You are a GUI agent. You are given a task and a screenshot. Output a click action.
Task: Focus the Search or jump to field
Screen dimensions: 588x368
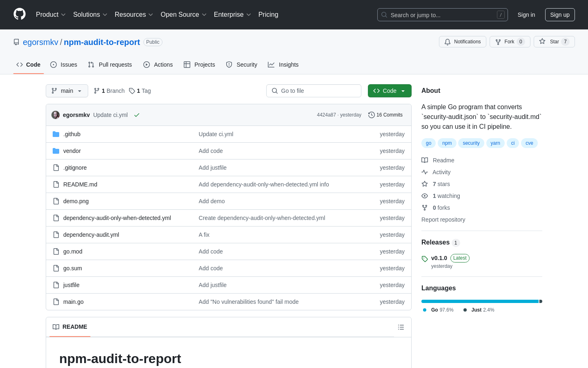tap(443, 15)
